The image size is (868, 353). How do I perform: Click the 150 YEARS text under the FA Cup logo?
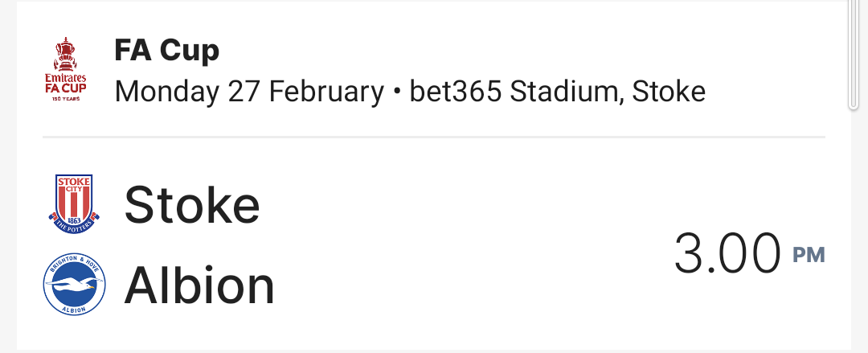66,99
